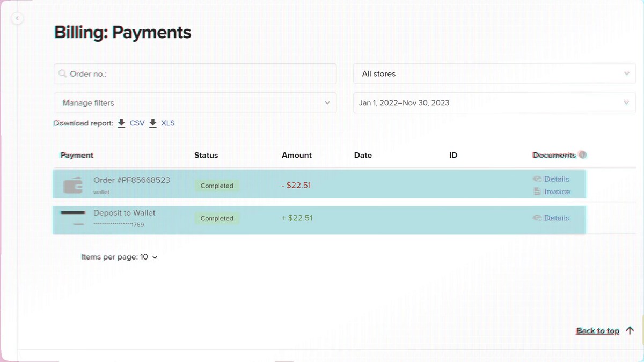The image size is (644, 362).
Task: Click the XLS download arrow icon
Action: click(153, 123)
